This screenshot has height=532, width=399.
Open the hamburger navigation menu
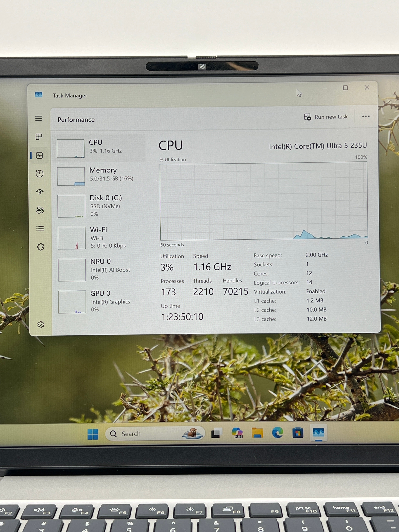click(x=39, y=118)
